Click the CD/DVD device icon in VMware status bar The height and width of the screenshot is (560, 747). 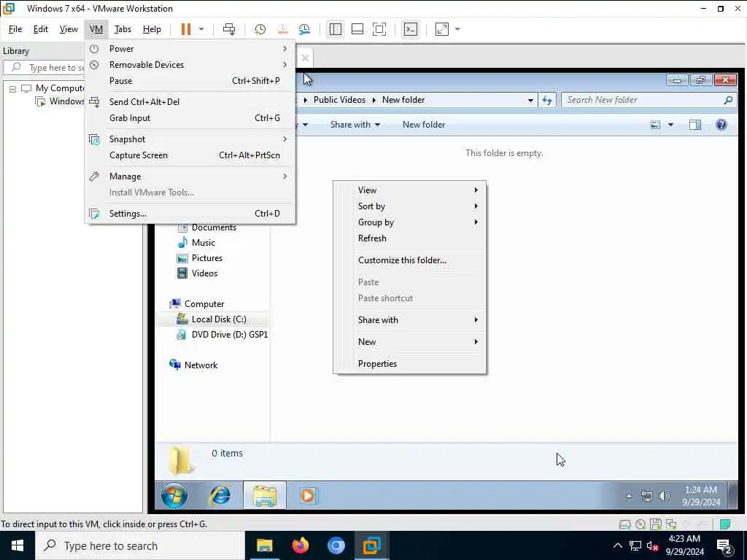(x=640, y=524)
